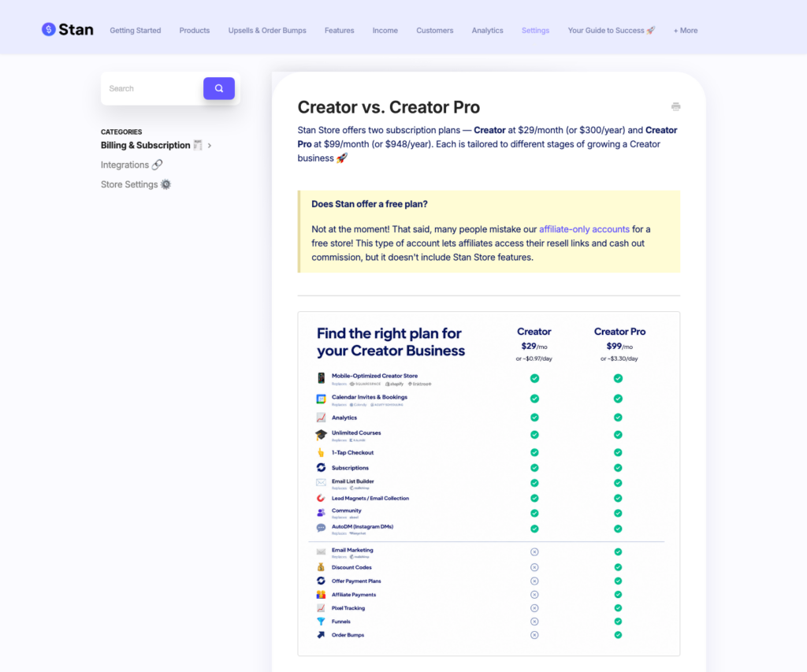Click the envelope icon beside Email Marketing
807x672 pixels.
pos(322,551)
